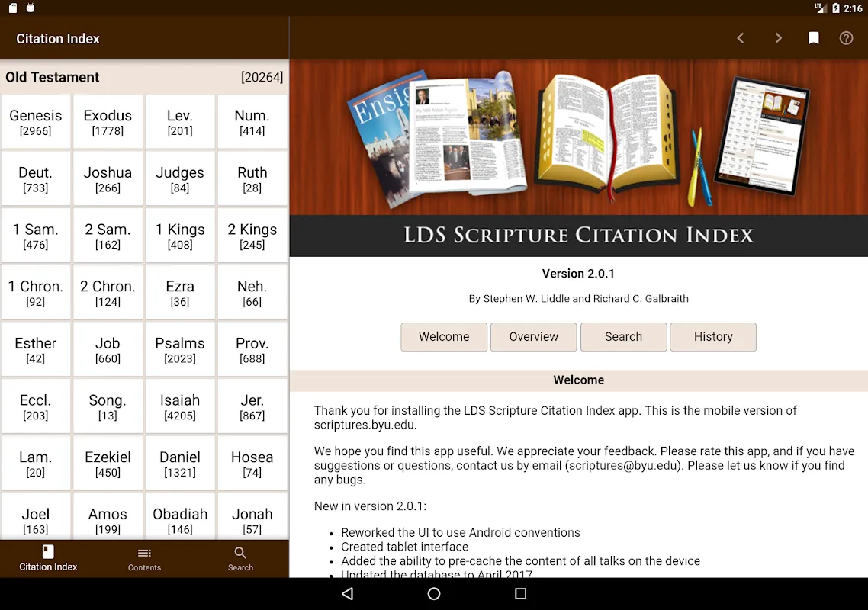Choose the Amos book tile
The height and width of the screenshot is (610, 868).
[x=108, y=517]
